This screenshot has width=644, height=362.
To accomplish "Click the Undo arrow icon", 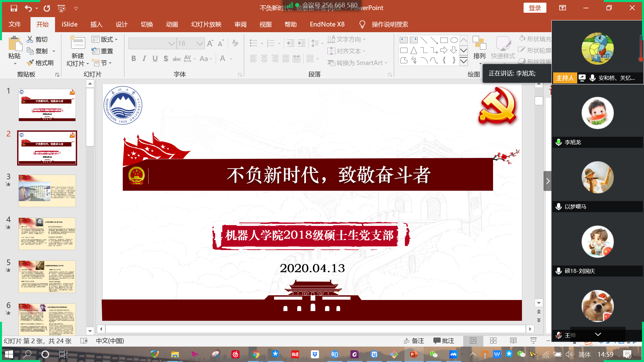I will coord(28,8).
